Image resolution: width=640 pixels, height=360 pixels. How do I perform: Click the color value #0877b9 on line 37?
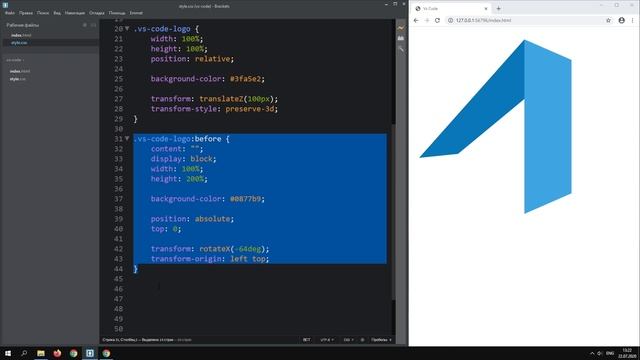click(x=245, y=199)
